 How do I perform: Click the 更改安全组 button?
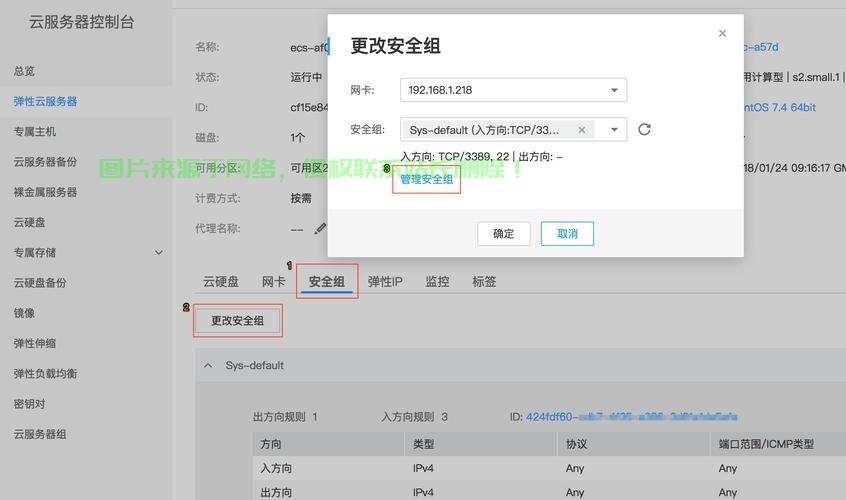point(238,321)
